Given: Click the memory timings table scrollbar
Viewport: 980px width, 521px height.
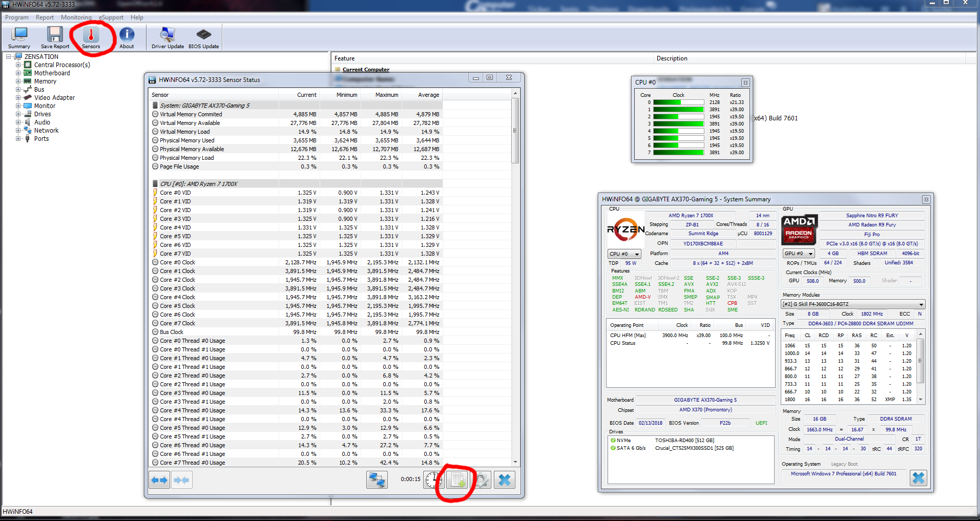Looking at the screenshot, I should pyautogui.click(x=921, y=367).
